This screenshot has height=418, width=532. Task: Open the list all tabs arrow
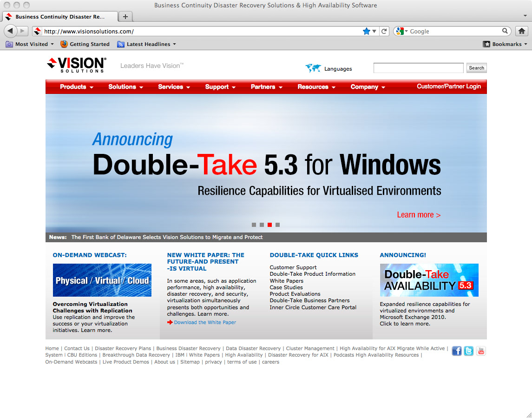click(x=525, y=16)
